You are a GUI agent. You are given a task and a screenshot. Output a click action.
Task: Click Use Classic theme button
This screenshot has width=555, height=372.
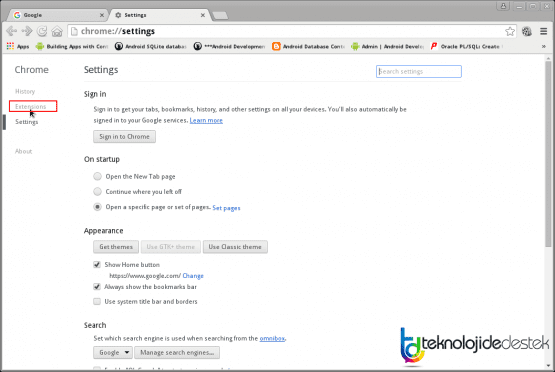click(x=235, y=247)
